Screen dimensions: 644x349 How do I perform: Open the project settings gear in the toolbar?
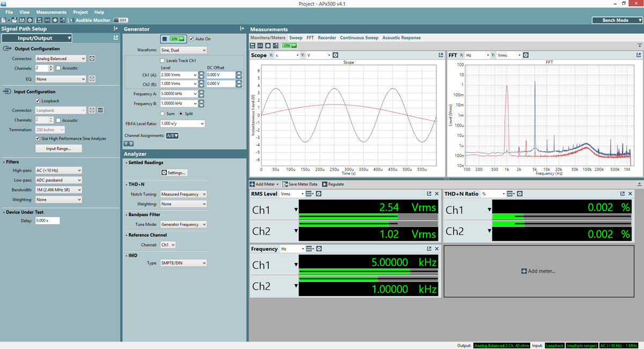click(x=28, y=20)
